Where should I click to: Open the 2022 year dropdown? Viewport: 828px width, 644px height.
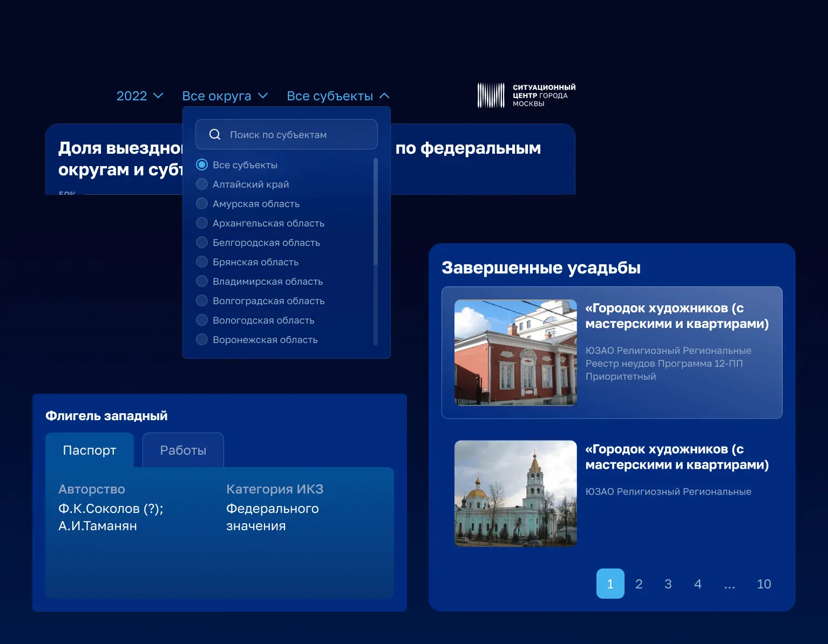(x=139, y=95)
